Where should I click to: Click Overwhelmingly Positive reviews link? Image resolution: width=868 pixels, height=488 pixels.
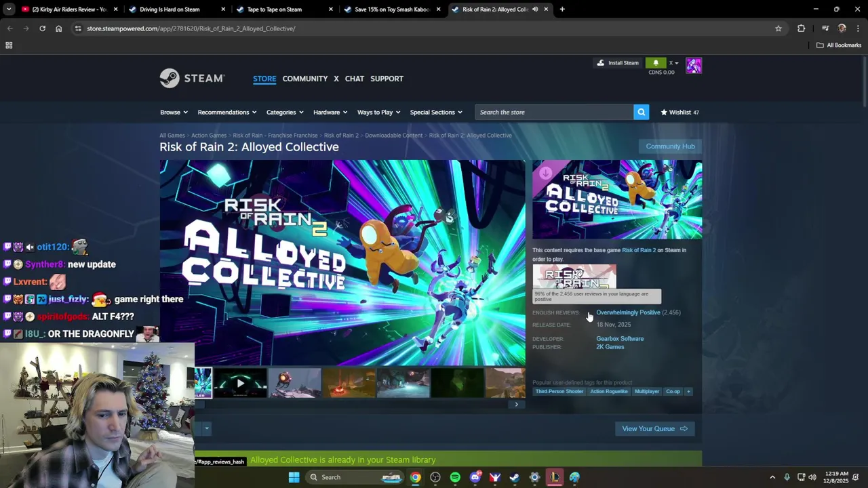pyautogui.click(x=628, y=312)
